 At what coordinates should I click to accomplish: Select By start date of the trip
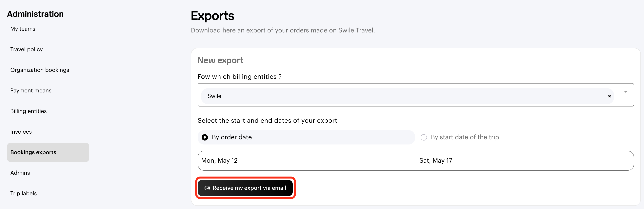[460, 137]
